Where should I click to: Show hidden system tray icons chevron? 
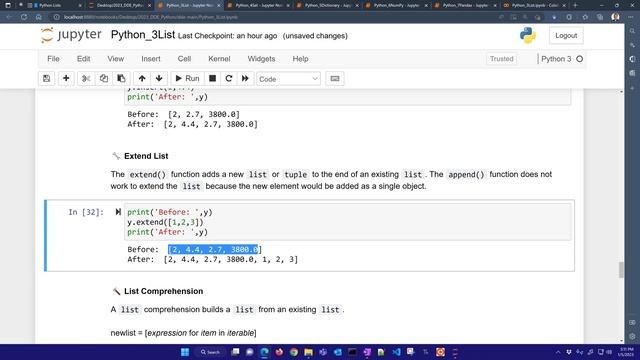click(x=558, y=352)
